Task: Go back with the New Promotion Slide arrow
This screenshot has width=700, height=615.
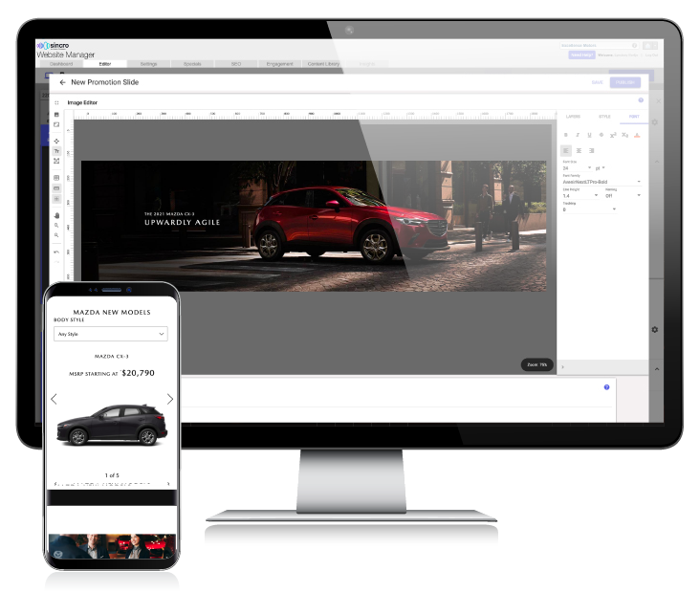Action: (62, 82)
